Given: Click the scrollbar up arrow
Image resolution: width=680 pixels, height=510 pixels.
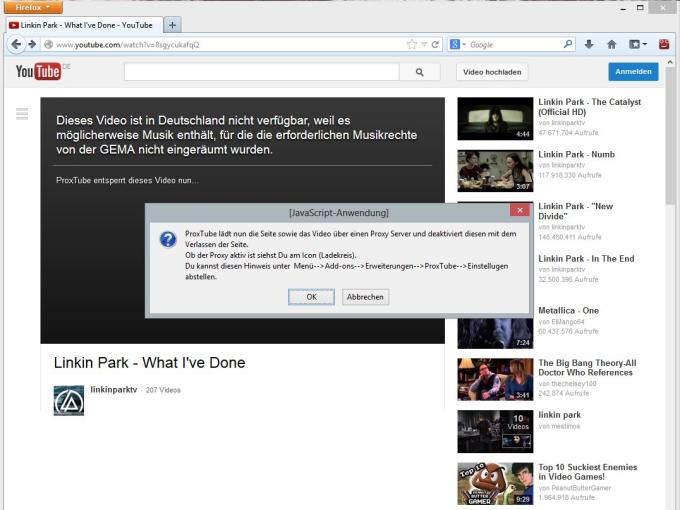Looking at the screenshot, I should click(670, 62).
